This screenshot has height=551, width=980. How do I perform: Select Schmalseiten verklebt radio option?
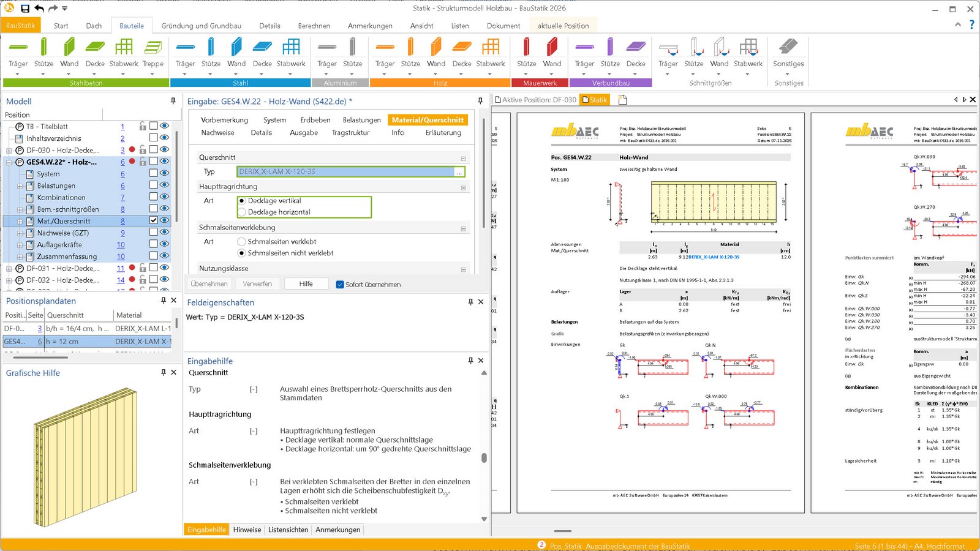pyautogui.click(x=242, y=242)
